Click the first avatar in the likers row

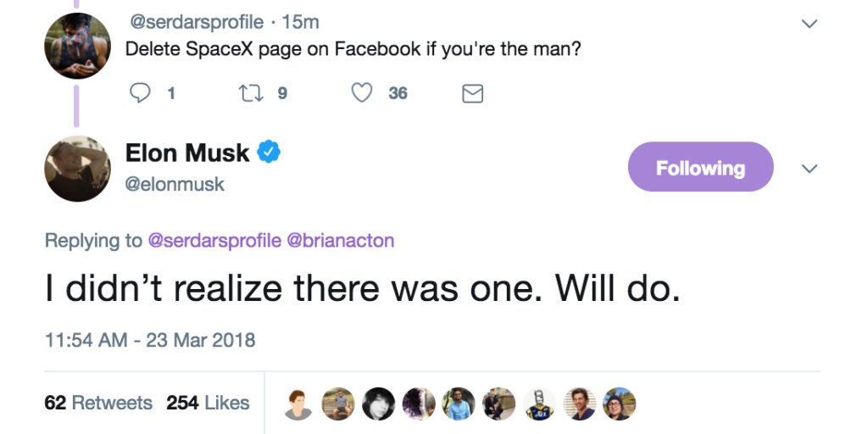(299, 404)
